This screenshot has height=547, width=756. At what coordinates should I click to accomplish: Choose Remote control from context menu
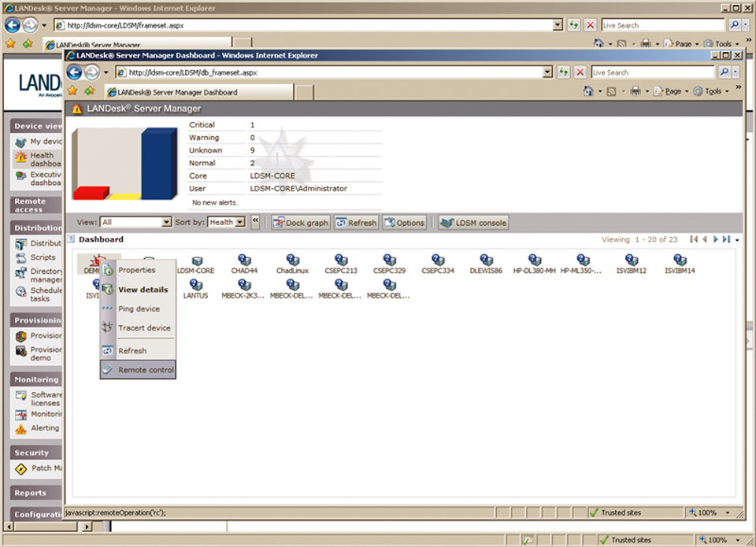(146, 370)
